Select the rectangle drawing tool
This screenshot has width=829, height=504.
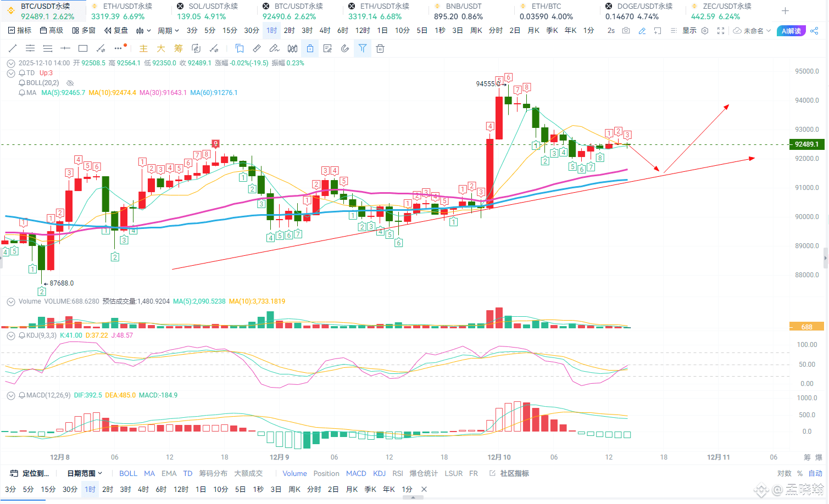pyautogui.click(x=83, y=48)
